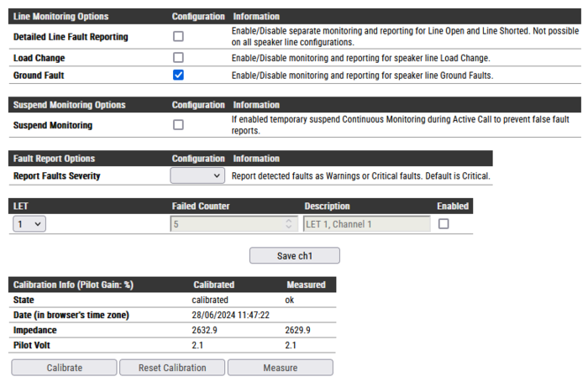
Task: Click the Calibration Info table header
Action: click(x=73, y=285)
